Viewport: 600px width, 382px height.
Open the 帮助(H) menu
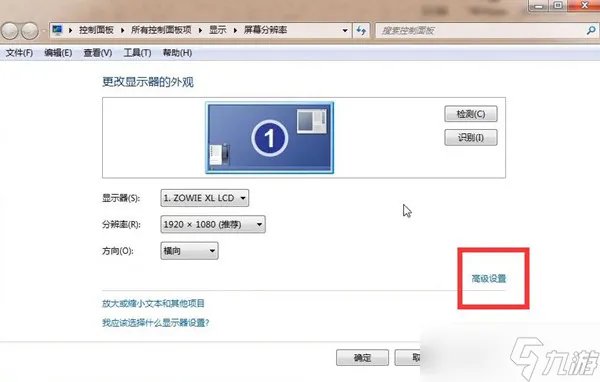pos(177,53)
